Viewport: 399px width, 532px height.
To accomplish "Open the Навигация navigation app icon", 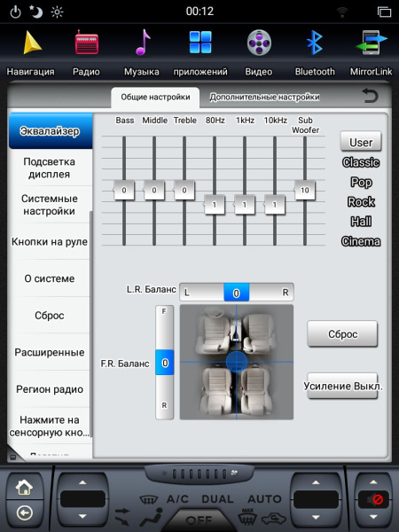I will click(33, 43).
